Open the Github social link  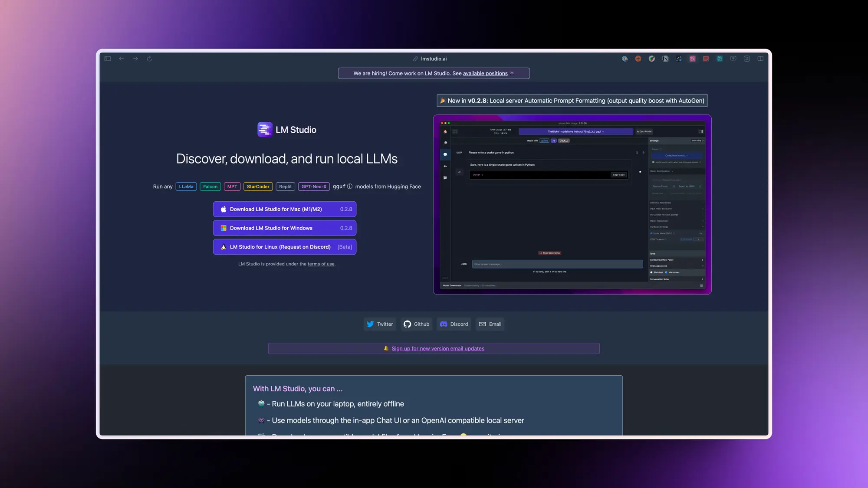point(417,324)
